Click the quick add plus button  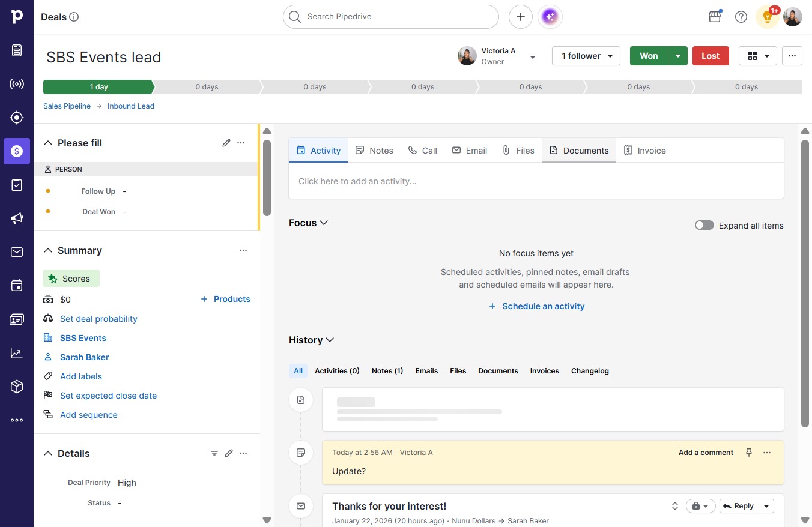click(521, 17)
